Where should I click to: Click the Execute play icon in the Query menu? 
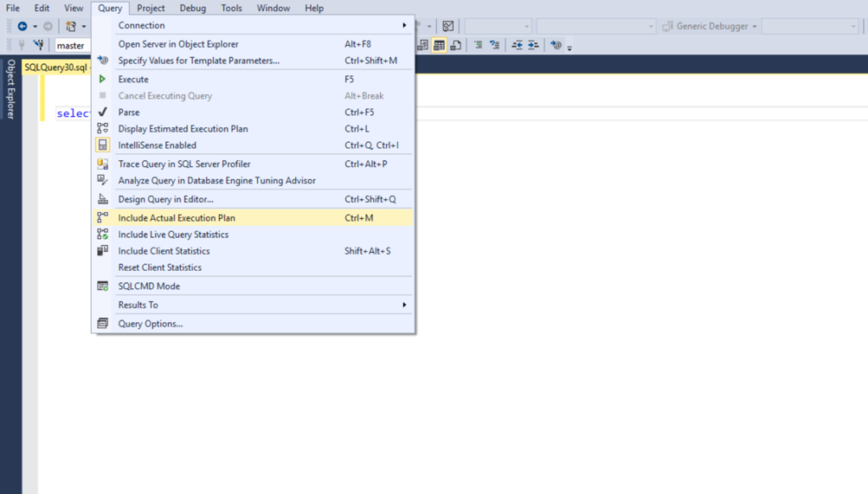[102, 79]
